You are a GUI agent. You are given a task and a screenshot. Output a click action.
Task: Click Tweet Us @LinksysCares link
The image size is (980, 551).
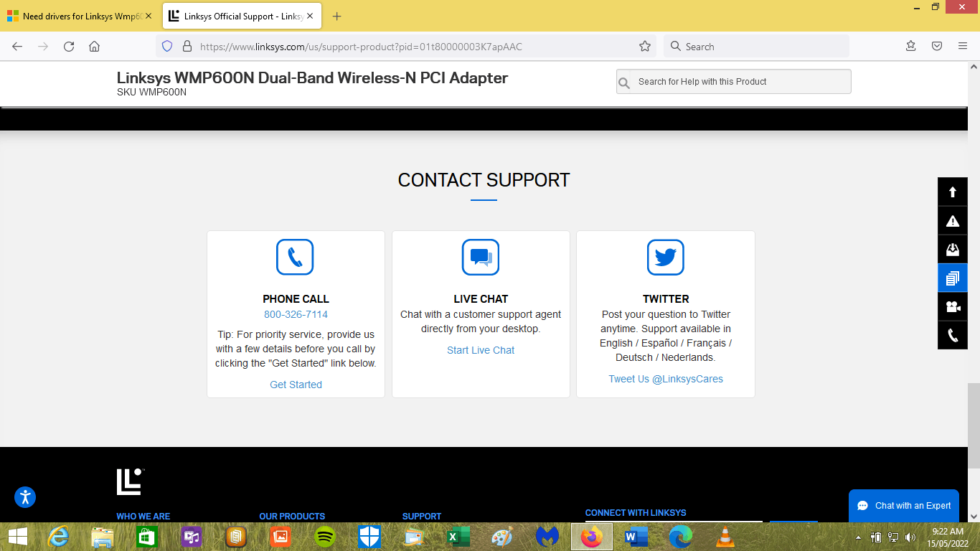(x=666, y=379)
